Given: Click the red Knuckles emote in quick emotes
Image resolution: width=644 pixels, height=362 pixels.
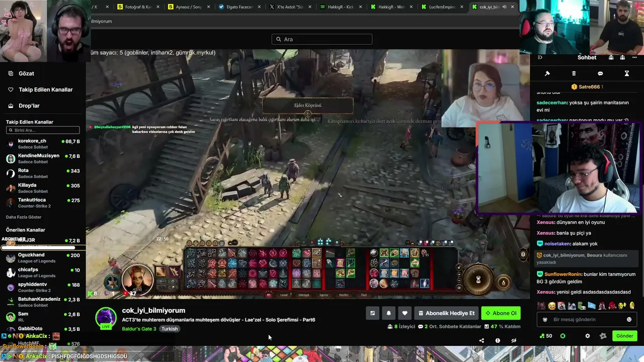Looking at the screenshot, I should click(612, 306).
